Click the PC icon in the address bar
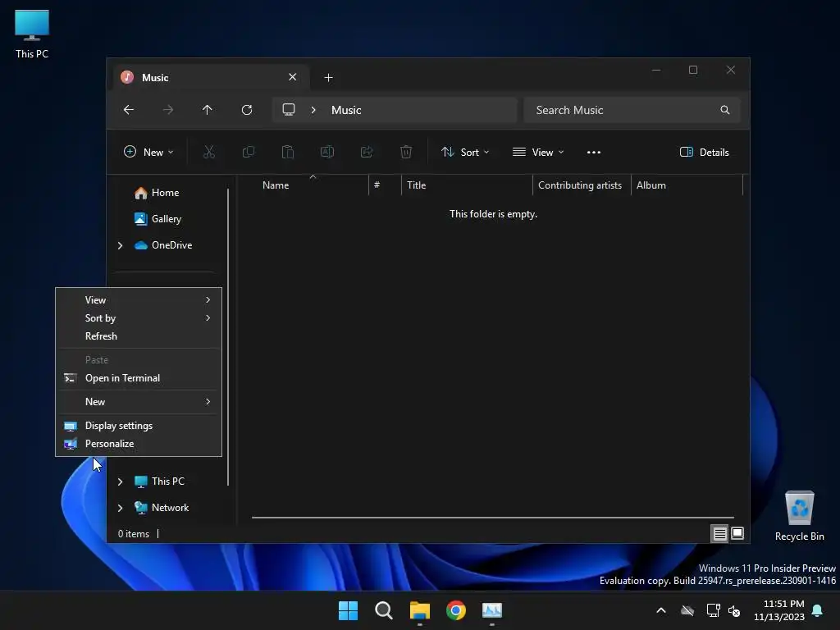 pyautogui.click(x=289, y=110)
